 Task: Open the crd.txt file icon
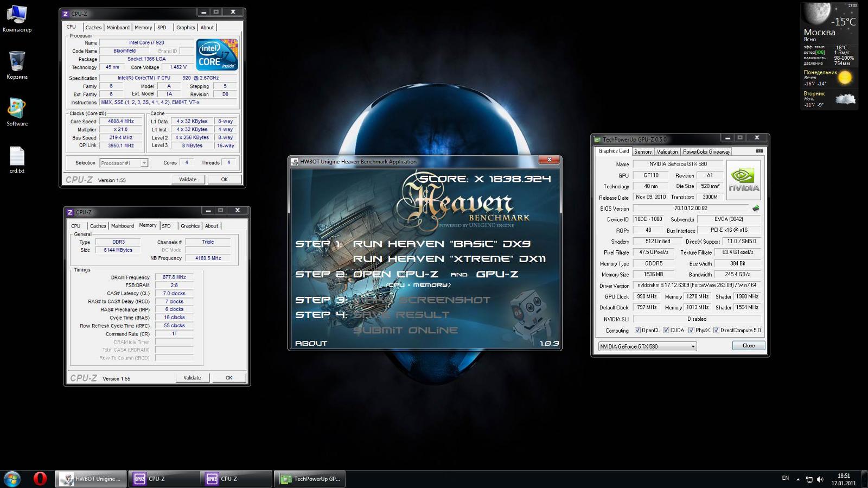17,160
